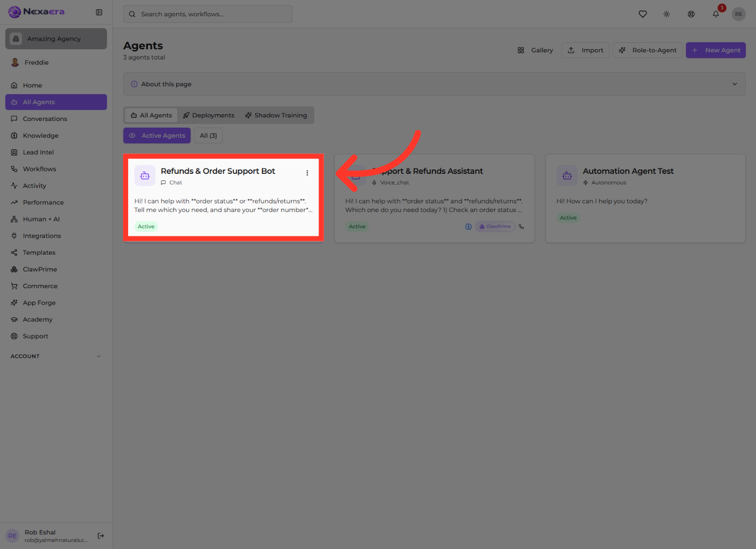Switch to the Deployments tab

tap(209, 115)
